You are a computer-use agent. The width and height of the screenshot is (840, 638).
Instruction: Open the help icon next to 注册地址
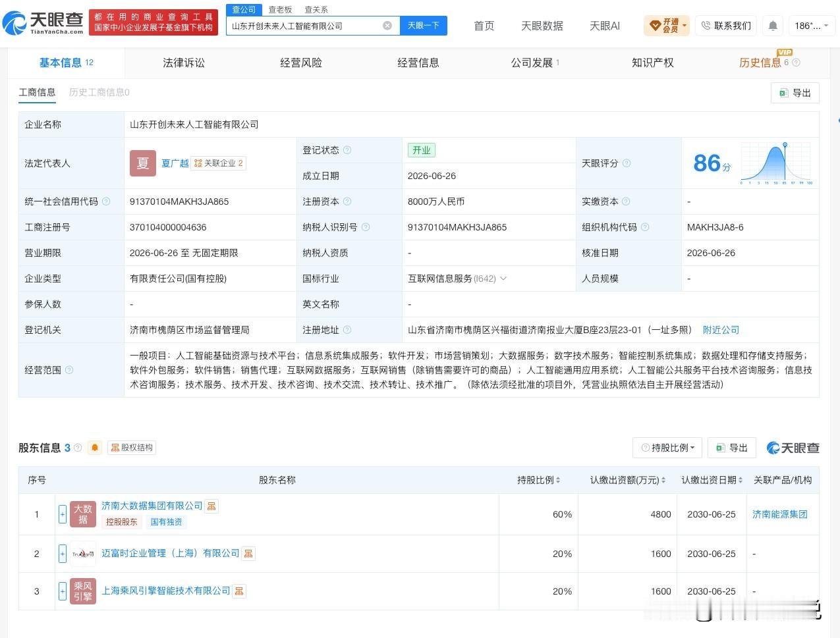click(347, 330)
